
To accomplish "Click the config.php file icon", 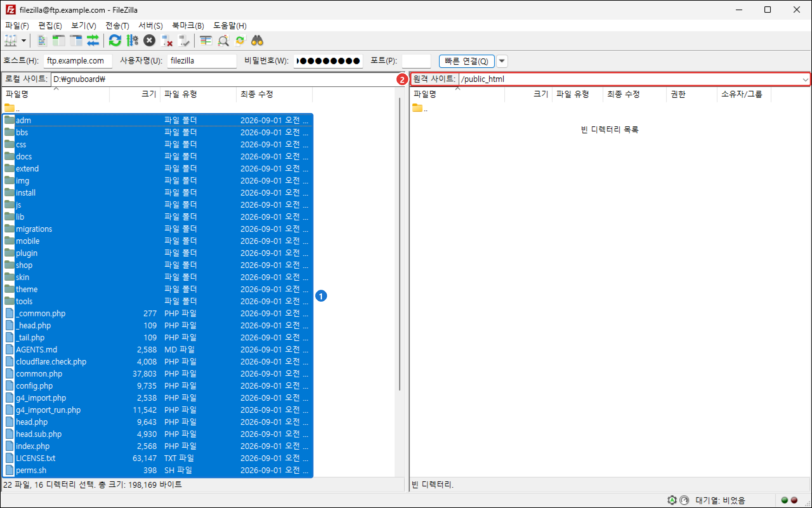I will point(10,386).
